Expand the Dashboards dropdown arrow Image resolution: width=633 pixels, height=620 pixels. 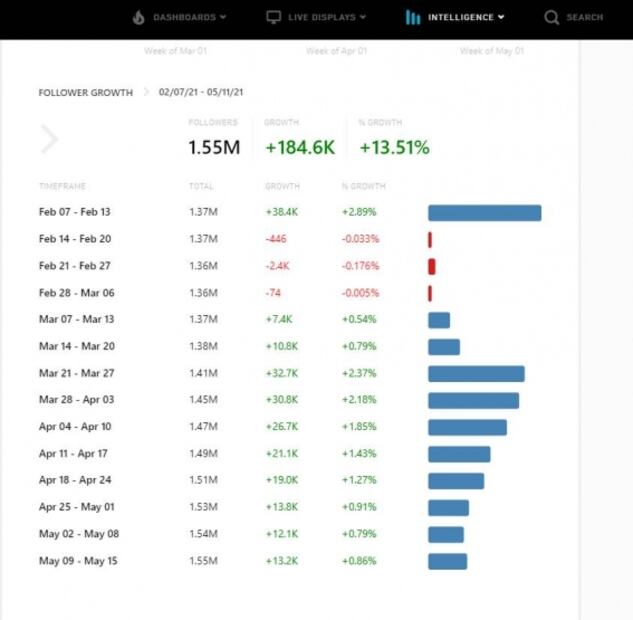(x=222, y=17)
